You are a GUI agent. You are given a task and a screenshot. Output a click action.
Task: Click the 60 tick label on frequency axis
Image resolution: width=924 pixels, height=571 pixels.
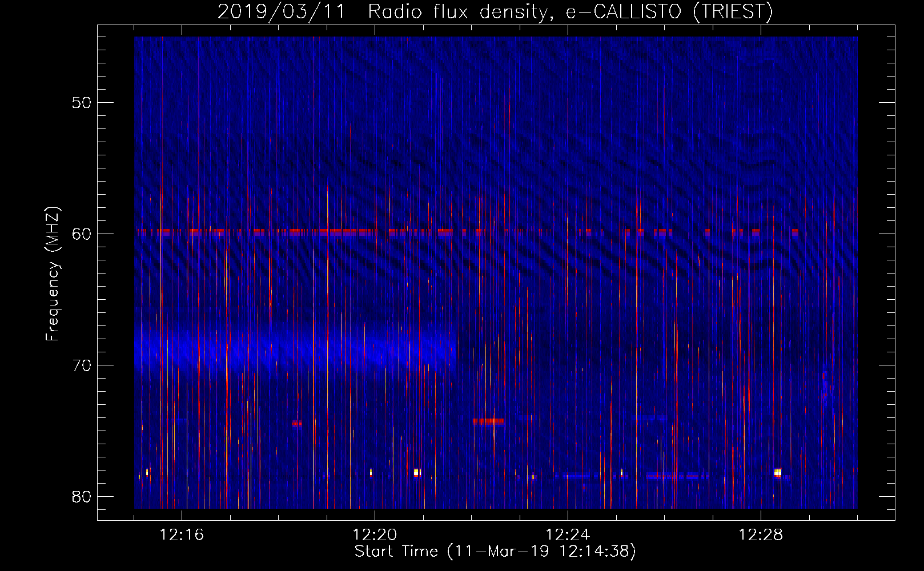pyautogui.click(x=82, y=234)
